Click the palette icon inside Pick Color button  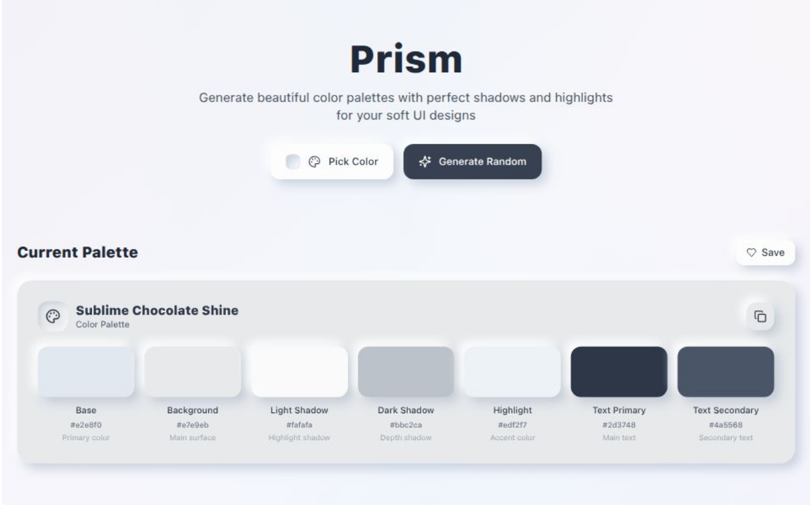coord(313,162)
